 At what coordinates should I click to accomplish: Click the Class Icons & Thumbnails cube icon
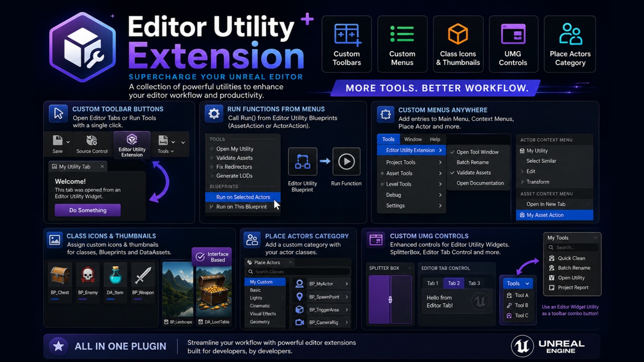click(x=458, y=35)
